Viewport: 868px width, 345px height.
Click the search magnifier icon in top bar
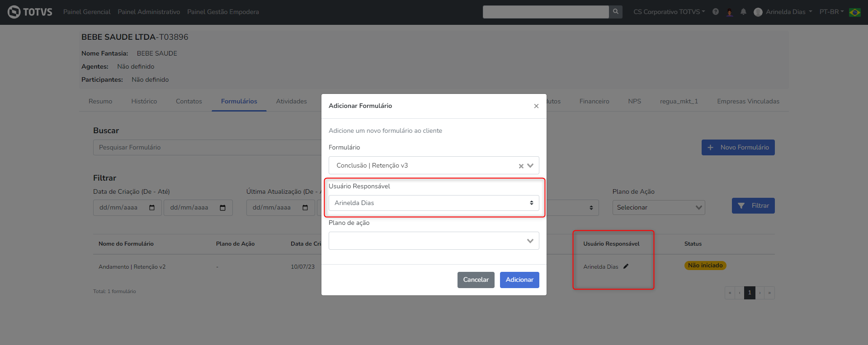pos(615,12)
